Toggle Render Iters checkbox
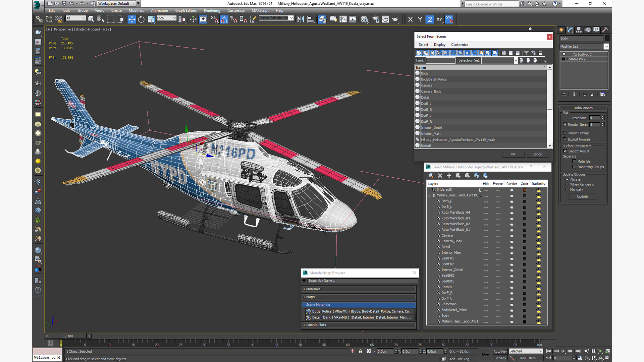Image resolution: width=644 pixels, height=362 pixels. (x=565, y=125)
